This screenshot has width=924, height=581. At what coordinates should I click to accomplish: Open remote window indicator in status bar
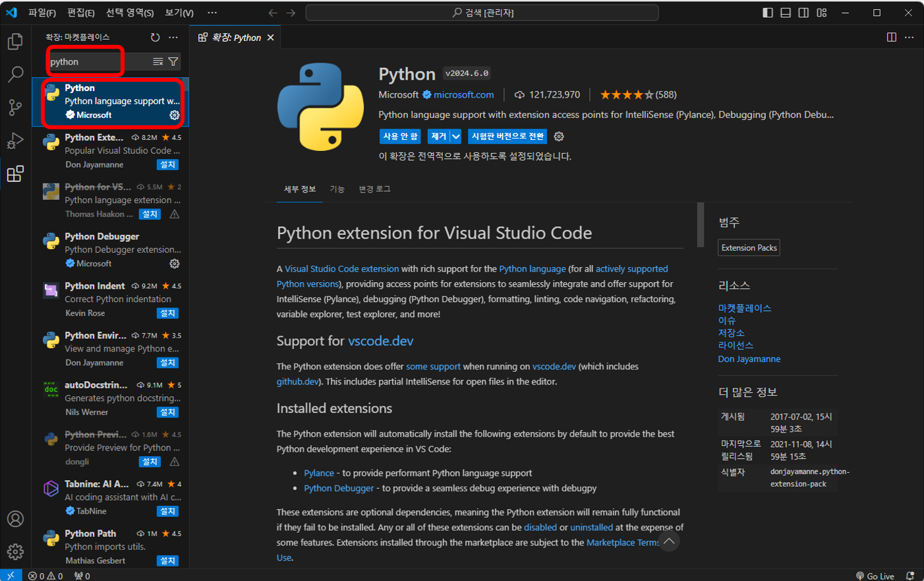pos(11,576)
